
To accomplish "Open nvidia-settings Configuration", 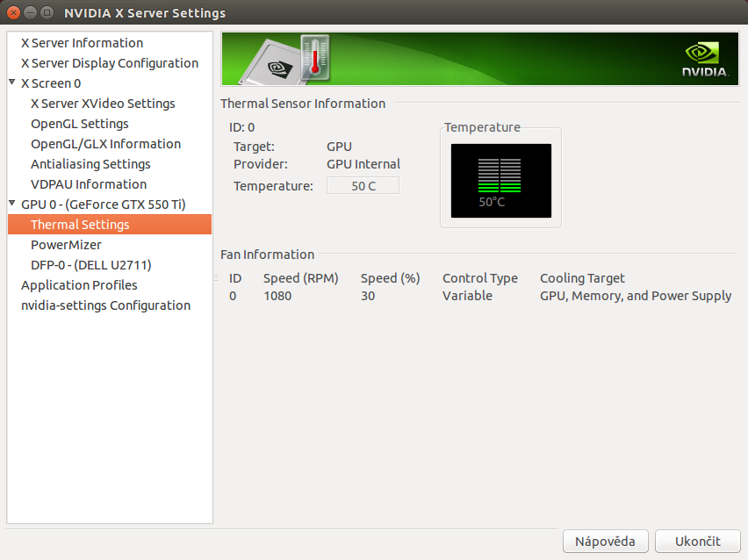I will click(106, 305).
